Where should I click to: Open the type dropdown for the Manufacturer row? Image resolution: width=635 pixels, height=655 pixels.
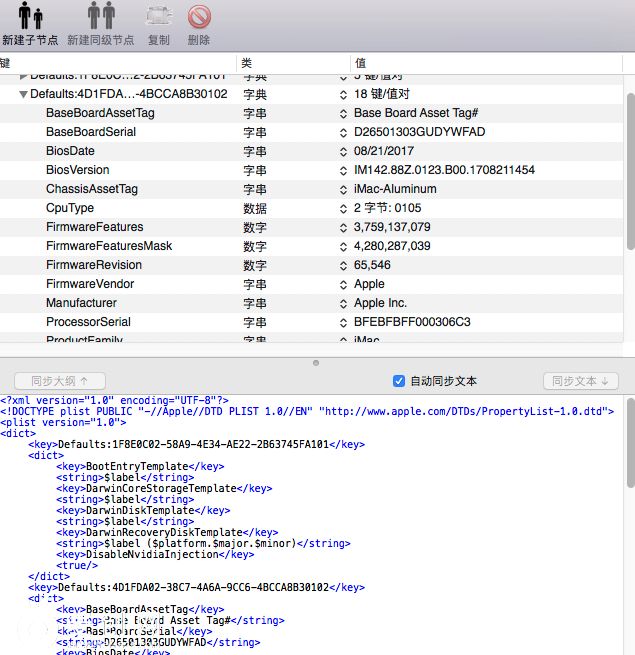[x=343, y=303]
